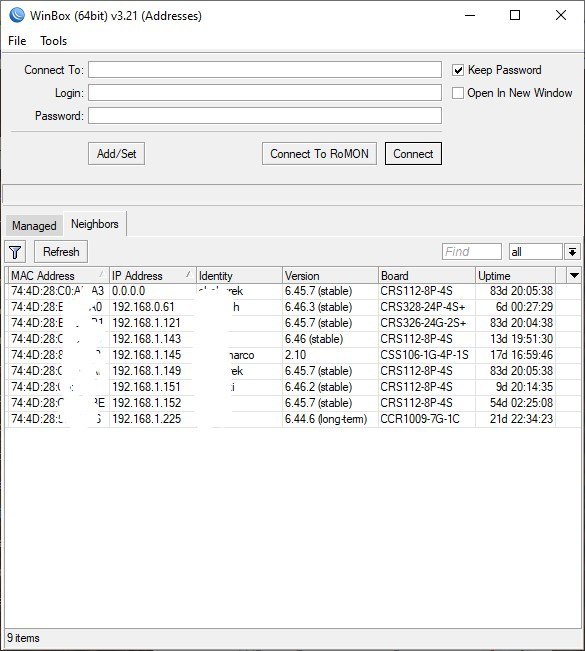The image size is (585, 651).
Task: Sort by Uptime column header
Action: point(515,276)
